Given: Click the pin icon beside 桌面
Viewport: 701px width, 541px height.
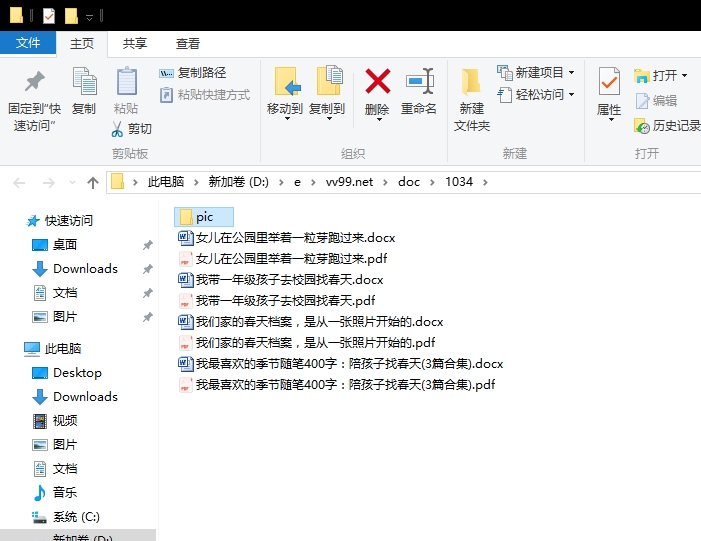Looking at the screenshot, I should pyautogui.click(x=148, y=245).
